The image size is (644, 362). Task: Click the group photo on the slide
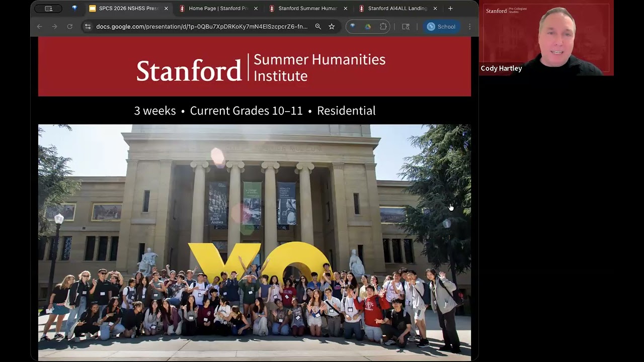255,242
